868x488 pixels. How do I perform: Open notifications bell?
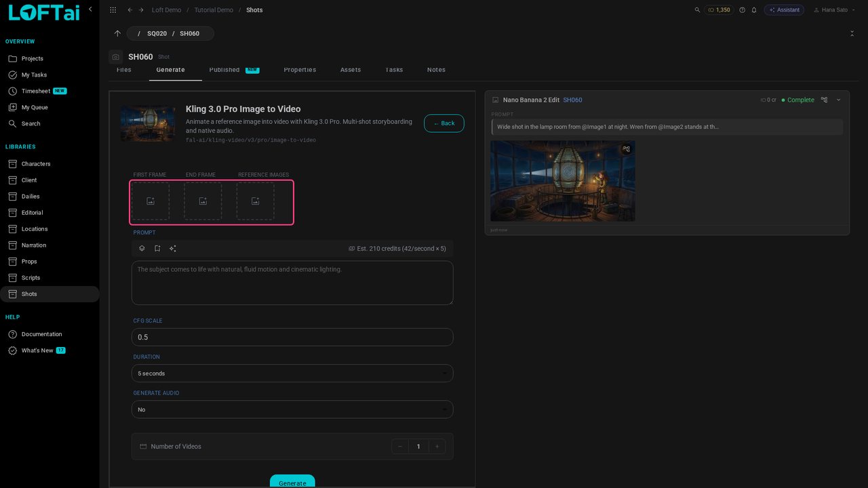[x=753, y=10]
